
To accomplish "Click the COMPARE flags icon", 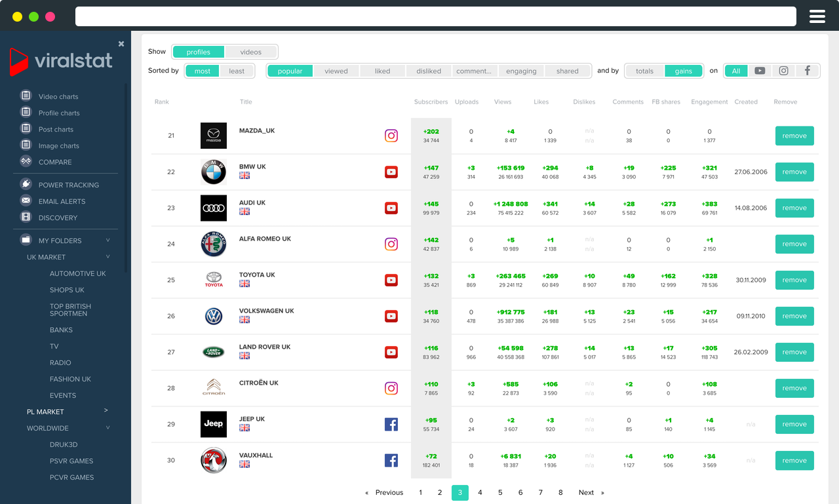I will coord(26,161).
